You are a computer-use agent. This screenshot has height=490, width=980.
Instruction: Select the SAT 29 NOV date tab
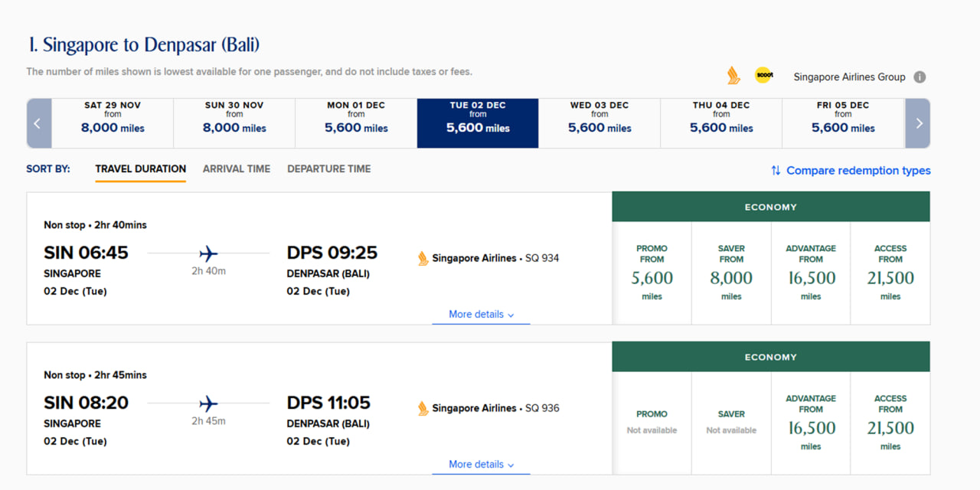point(113,123)
